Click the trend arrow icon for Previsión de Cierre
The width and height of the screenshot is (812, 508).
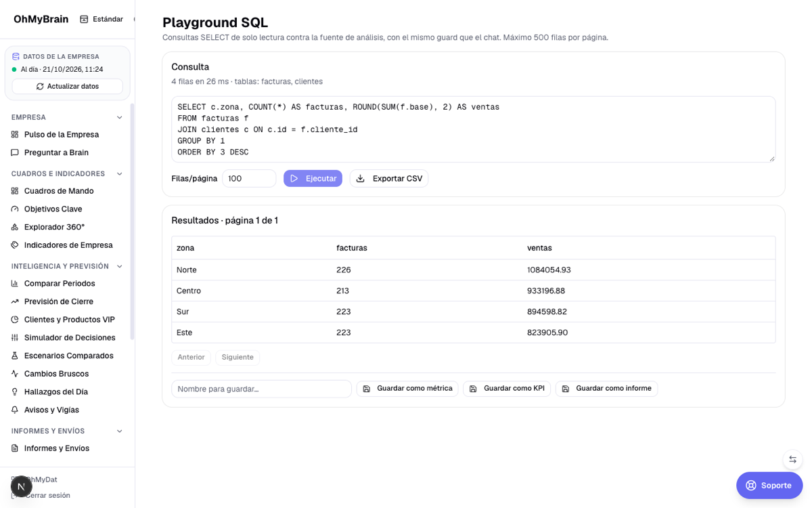pos(15,301)
